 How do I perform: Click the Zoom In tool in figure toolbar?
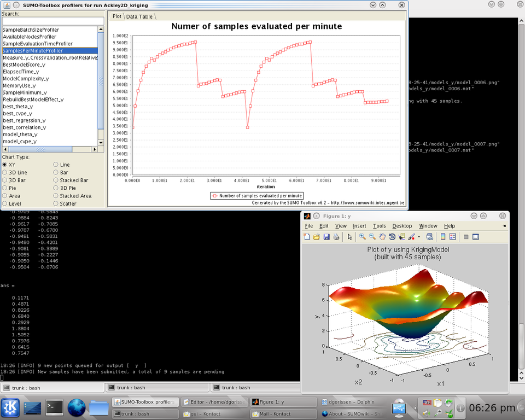coord(362,237)
